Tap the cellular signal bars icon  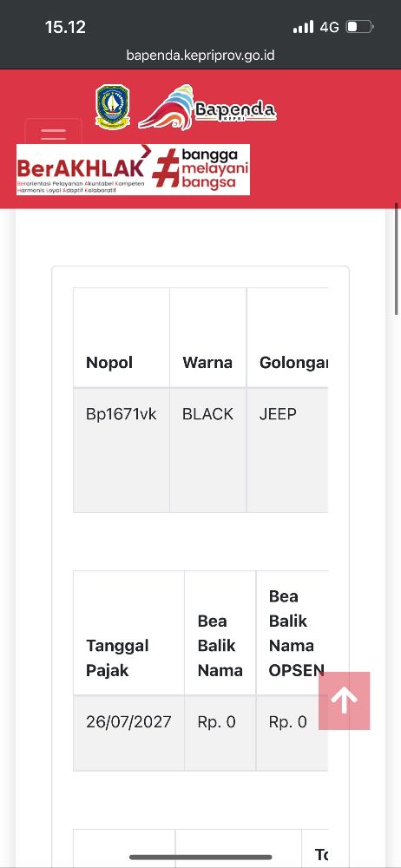[x=303, y=27]
